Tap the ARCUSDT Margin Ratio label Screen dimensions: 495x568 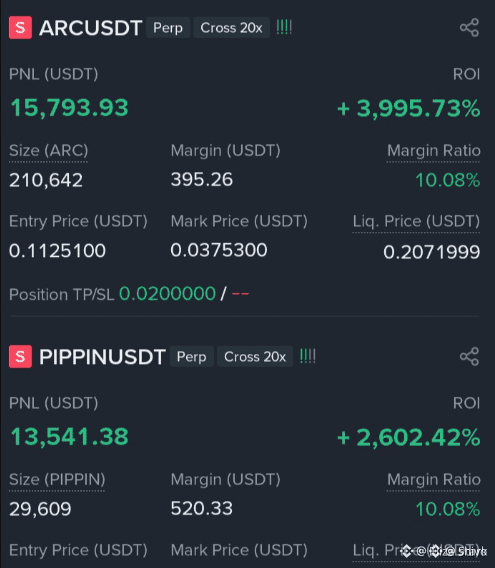[x=434, y=150]
